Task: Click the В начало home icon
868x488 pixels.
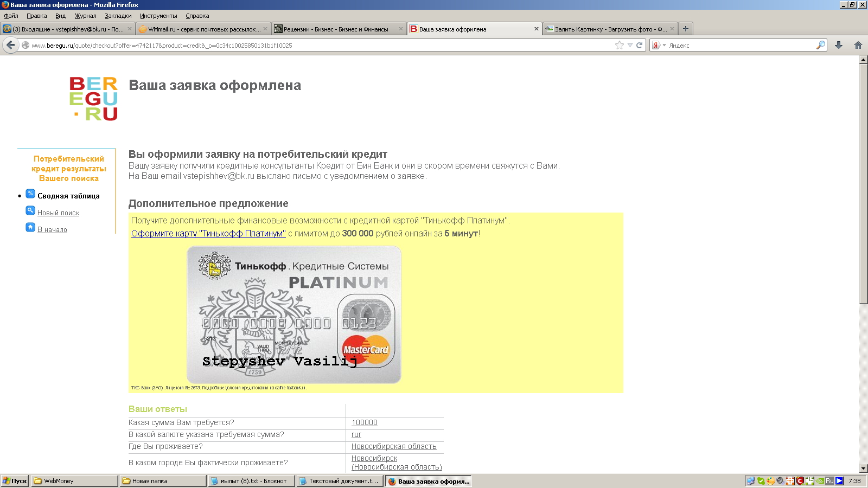Action: tap(30, 227)
